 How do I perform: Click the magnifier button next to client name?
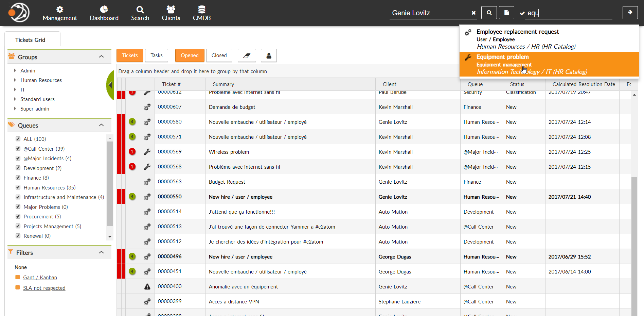pyautogui.click(x=489, y=13)
